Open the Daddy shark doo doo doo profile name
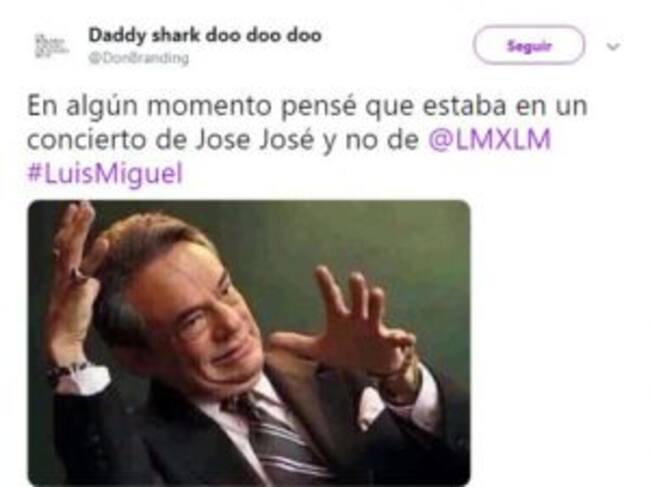Screen dimensions: 650x487 point(205,36)
